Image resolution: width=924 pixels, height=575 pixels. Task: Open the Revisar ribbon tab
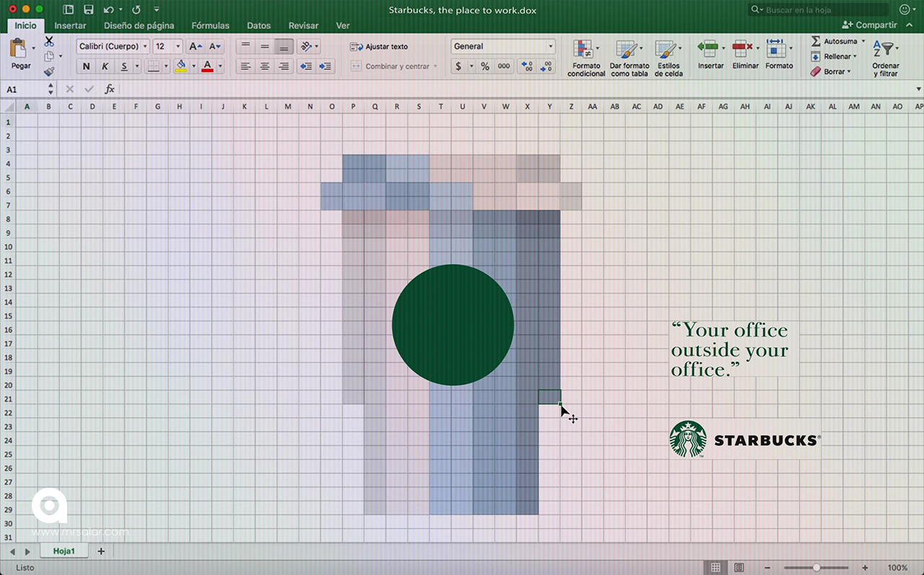302,25
